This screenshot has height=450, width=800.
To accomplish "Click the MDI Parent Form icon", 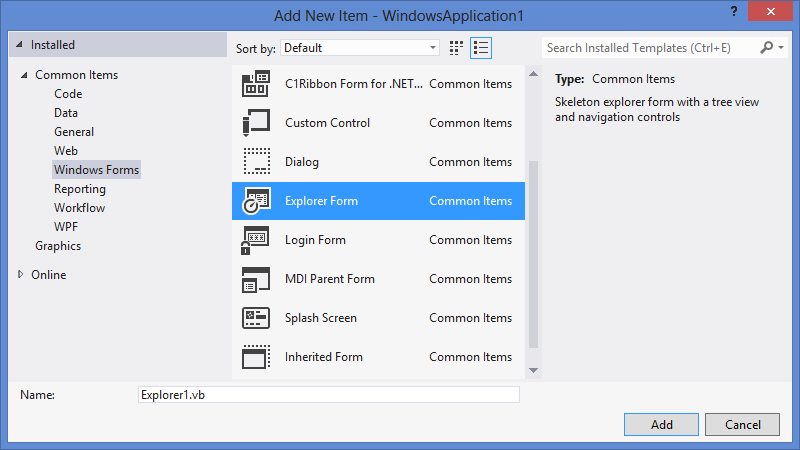I will click(256, 279).
